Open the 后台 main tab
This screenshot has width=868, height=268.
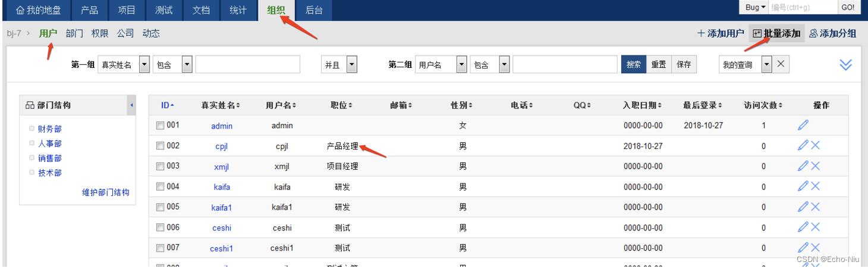(313, 10)
